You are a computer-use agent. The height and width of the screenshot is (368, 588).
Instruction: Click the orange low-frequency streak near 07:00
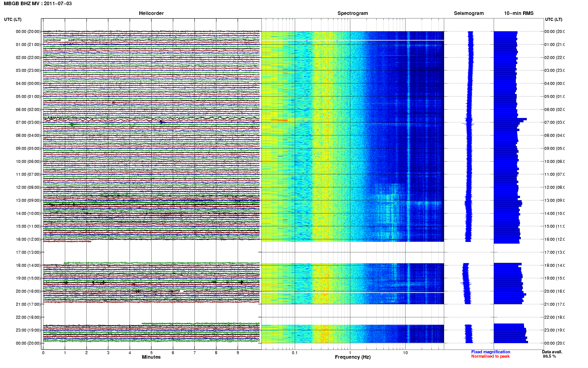point(279,120)
